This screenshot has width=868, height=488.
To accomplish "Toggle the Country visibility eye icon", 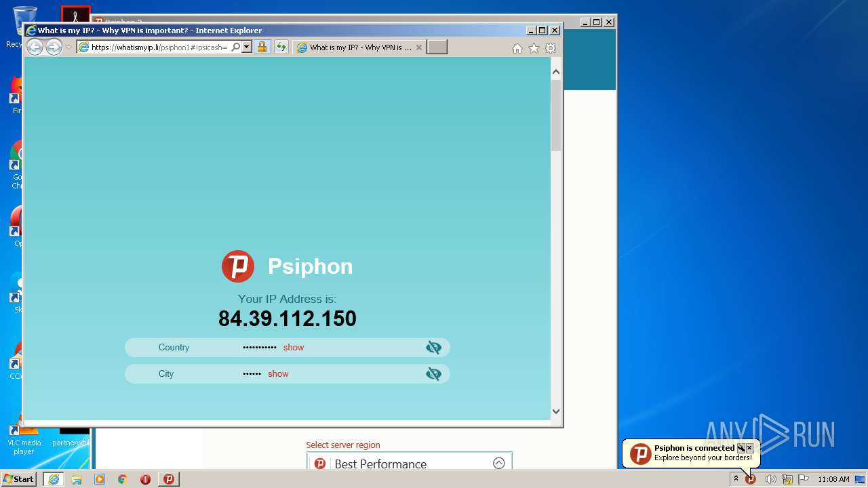I will click(x=433, y=348).
